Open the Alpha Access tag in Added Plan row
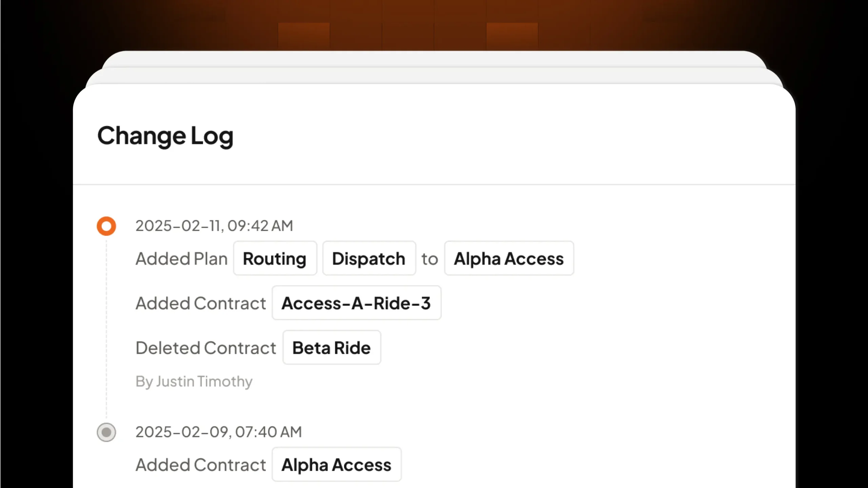The height and width of the screenshot is (488, 868). (x=509, y=259)
